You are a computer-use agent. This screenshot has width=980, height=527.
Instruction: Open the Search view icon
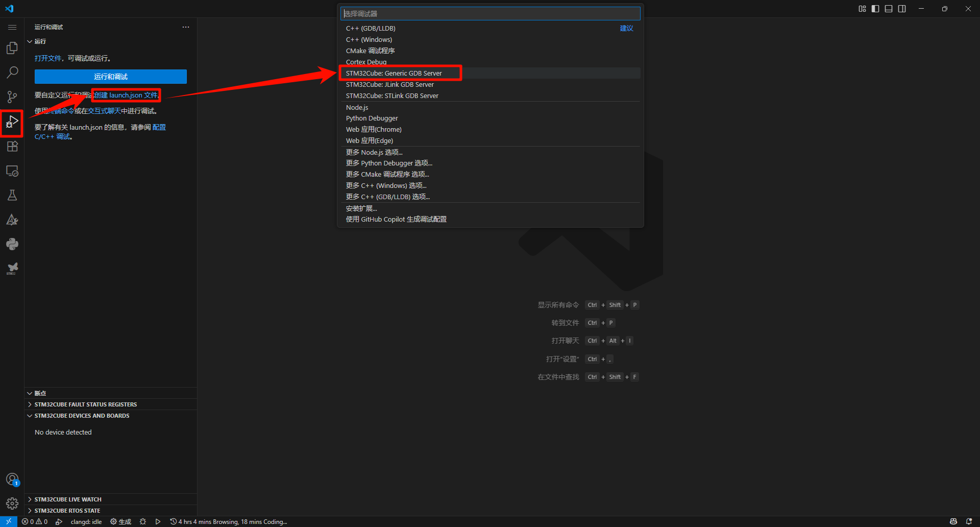click(12, 73)
